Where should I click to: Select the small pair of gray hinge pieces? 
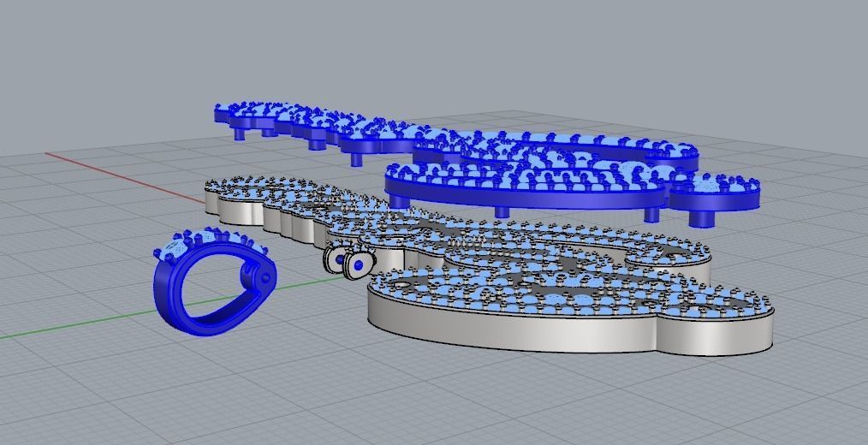tap(348, 262)
